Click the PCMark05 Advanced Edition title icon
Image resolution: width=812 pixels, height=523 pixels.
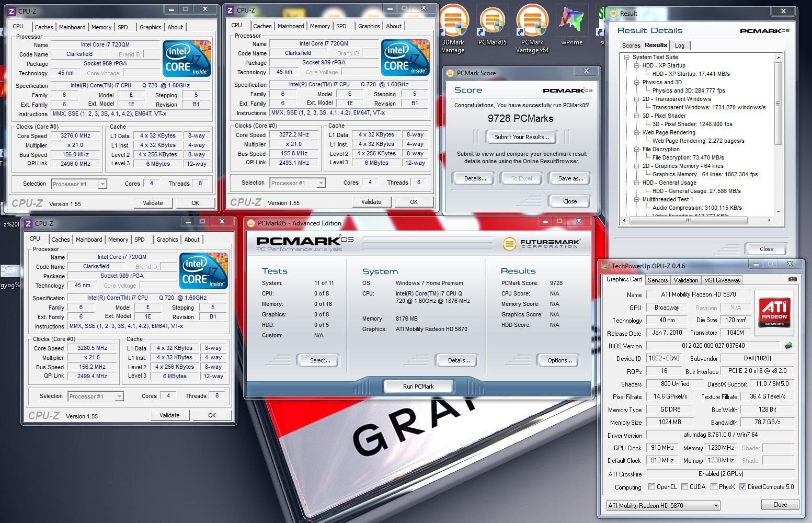pos(251,223)
